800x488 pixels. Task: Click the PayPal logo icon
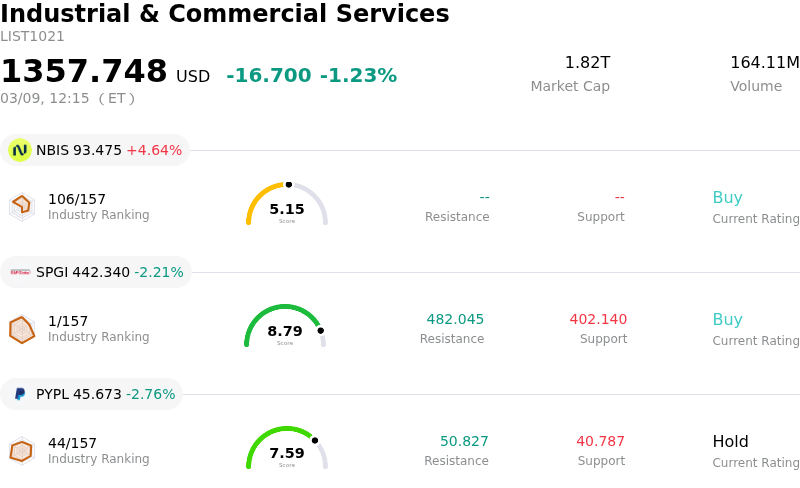(x=20, y=394)
